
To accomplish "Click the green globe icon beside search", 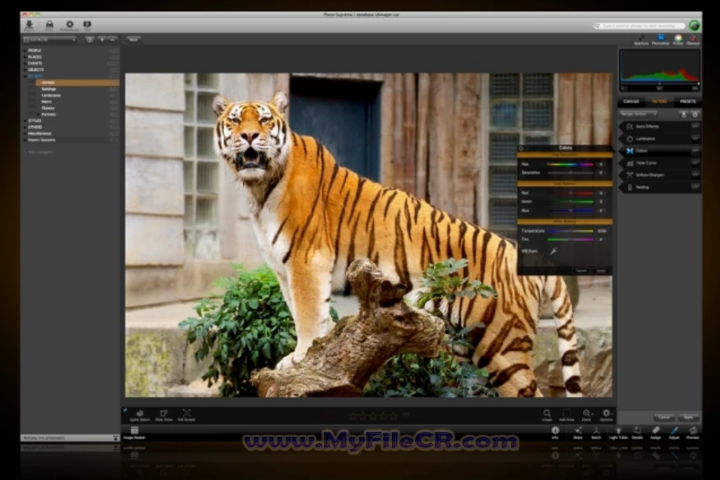I will point(694,26).
